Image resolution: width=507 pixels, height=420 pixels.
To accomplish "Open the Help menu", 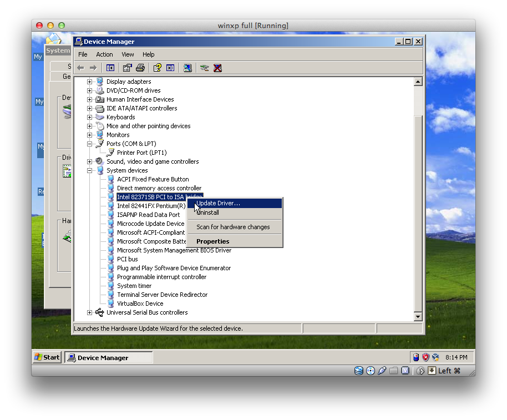I will pyautogui.click(x=149, y=54).
